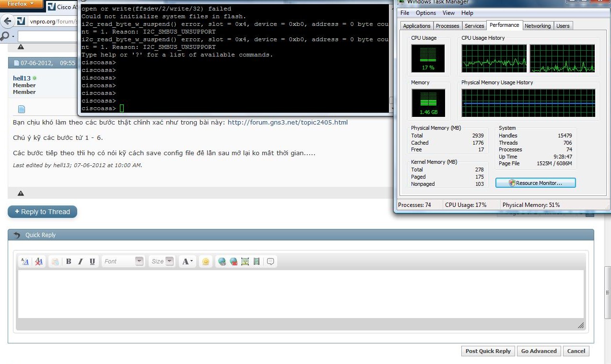Viewport: 611px width, 364px height.
Task: Click the Remove Text Formatting icon
Action: pyautogui.click(x=39, y=262)
